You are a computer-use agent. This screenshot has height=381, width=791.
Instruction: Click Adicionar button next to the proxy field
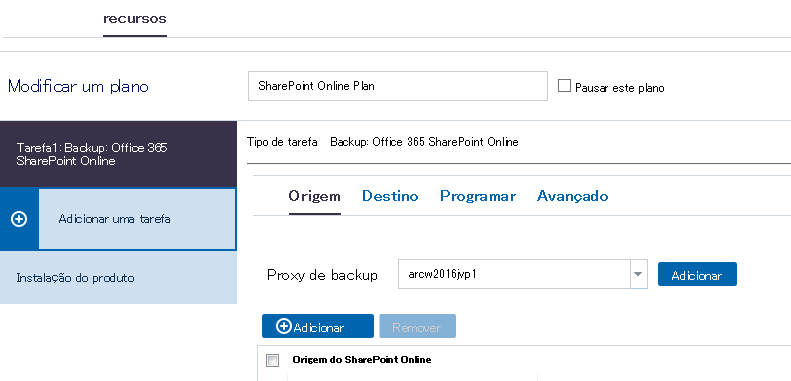point(697,275)
